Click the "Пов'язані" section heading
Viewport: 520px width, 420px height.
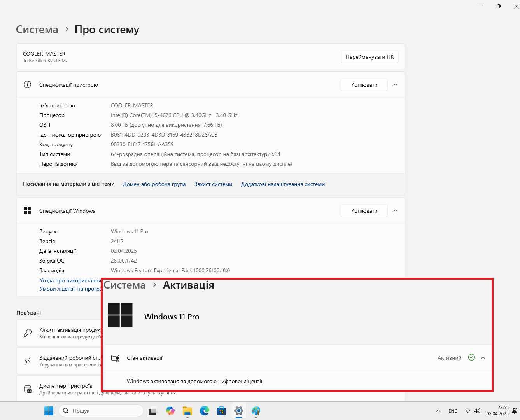[x=28, y=313]
